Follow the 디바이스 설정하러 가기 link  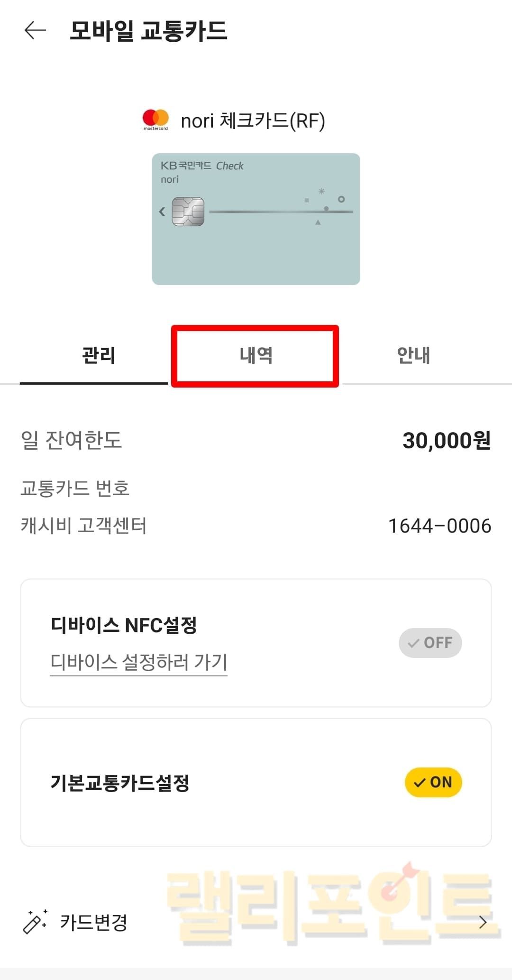(139, 662)
